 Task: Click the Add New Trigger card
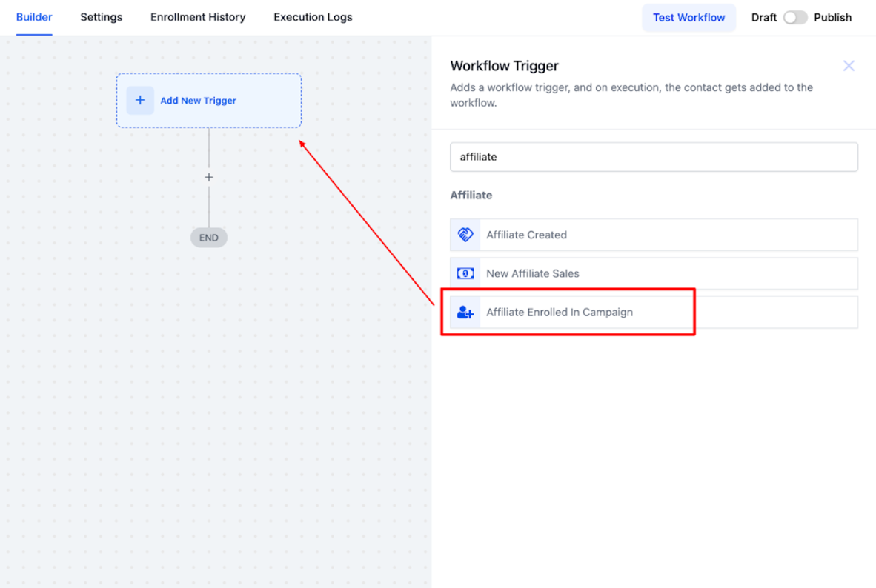209,101
